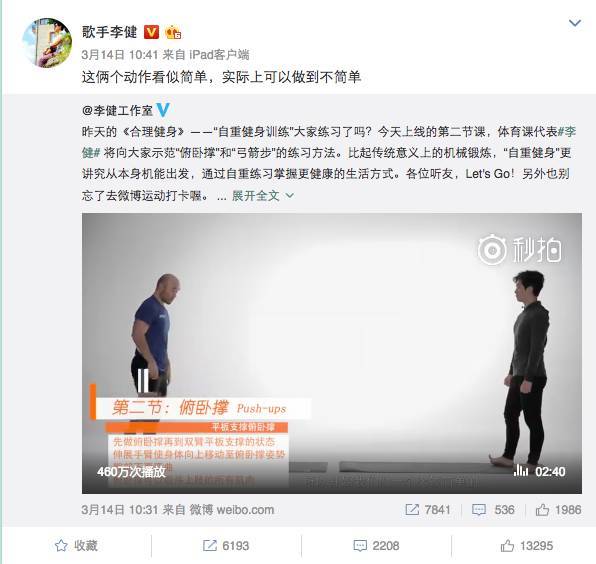Click the orange V verification badge
The width and height of the screenshot is (596, 564).
pyautogui.click(x=151, y=32)
